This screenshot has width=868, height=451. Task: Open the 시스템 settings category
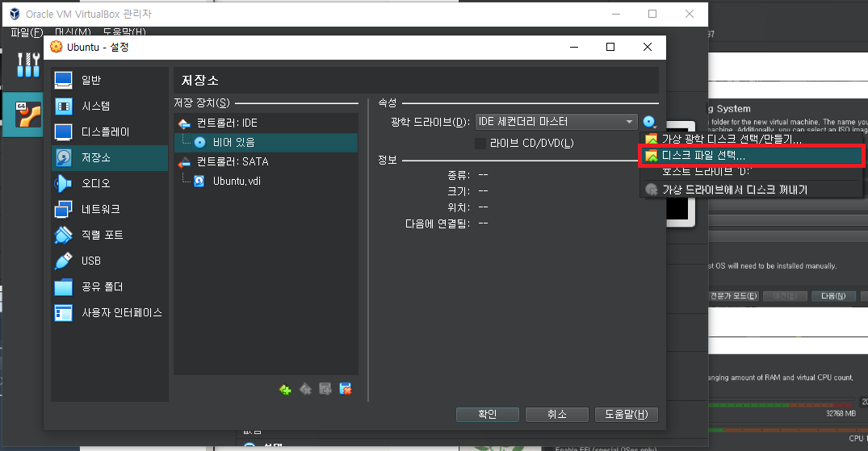110,106
